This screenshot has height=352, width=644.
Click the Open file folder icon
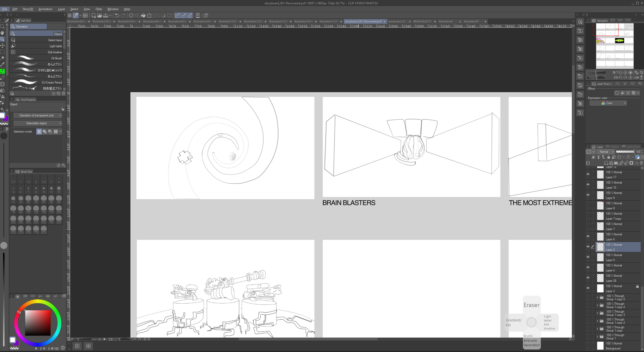tap(99, 15)
